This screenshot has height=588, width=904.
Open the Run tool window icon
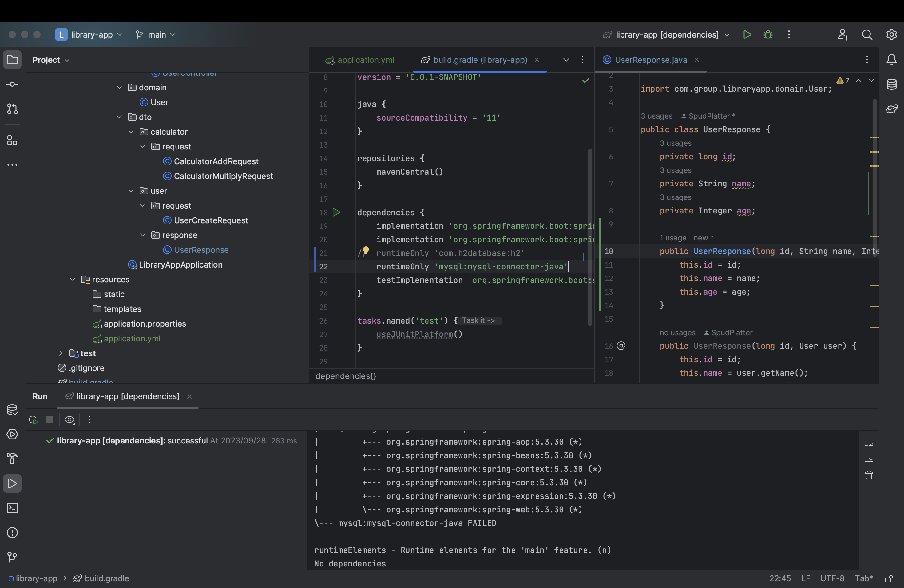12,483
